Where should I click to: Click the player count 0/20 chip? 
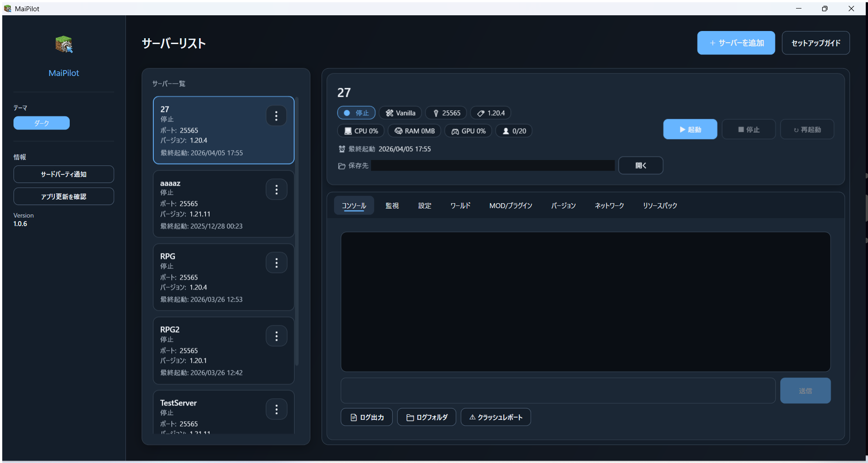coord(514,131)
